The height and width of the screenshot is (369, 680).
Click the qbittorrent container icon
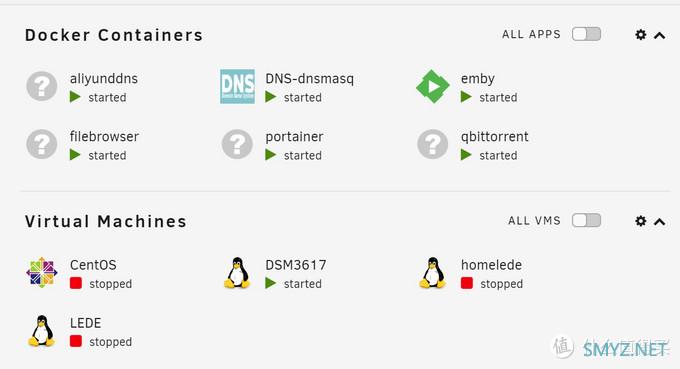point(433,144)
